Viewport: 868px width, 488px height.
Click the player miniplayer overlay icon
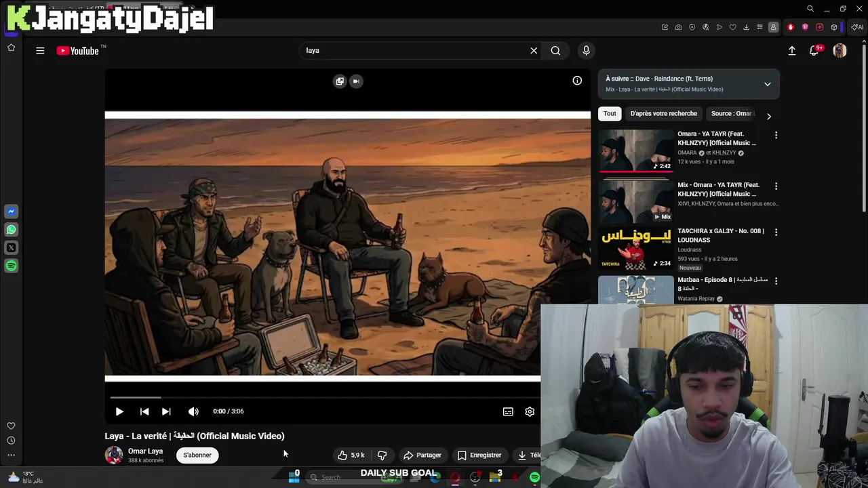(x=340, y=81)
